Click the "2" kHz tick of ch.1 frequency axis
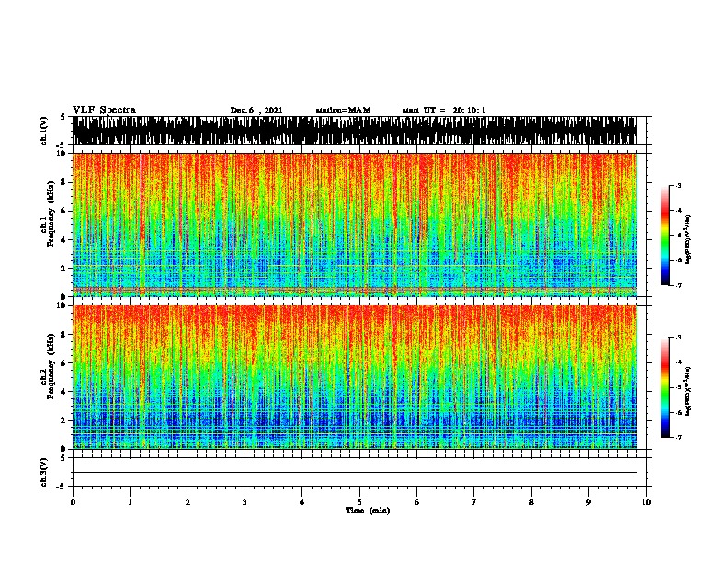The height and width of the screenshot is (563, 728). pos(64,269)
